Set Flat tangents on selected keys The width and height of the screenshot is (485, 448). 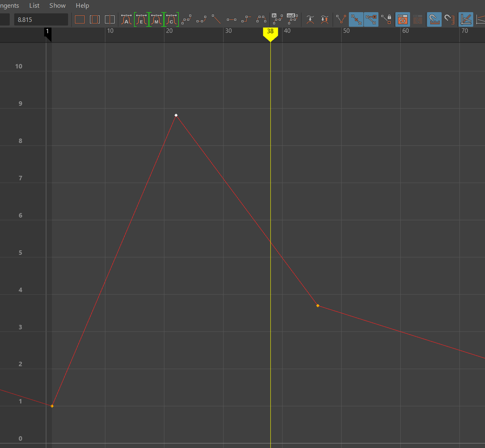click(231, 19)
